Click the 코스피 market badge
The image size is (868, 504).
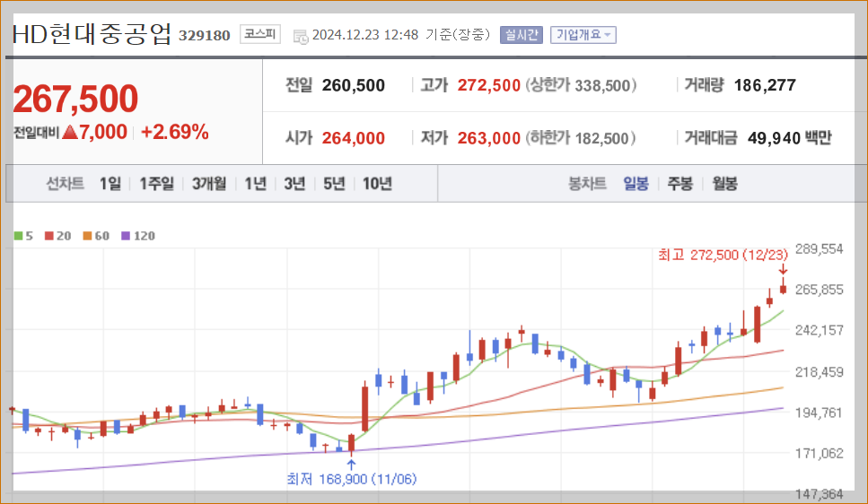260,34
